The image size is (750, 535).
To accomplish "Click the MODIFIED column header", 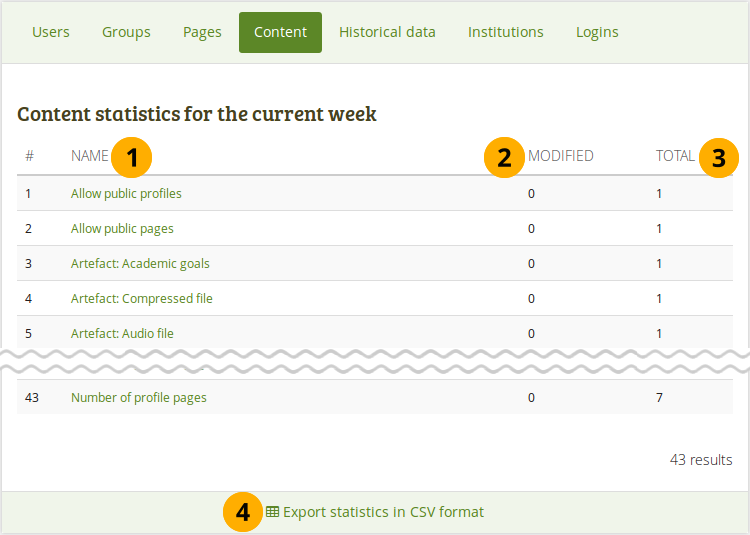I will point(560,156).
